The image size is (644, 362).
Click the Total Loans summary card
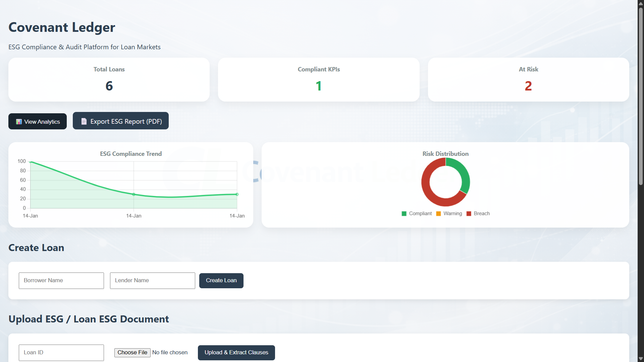click(x=109, y=80)
